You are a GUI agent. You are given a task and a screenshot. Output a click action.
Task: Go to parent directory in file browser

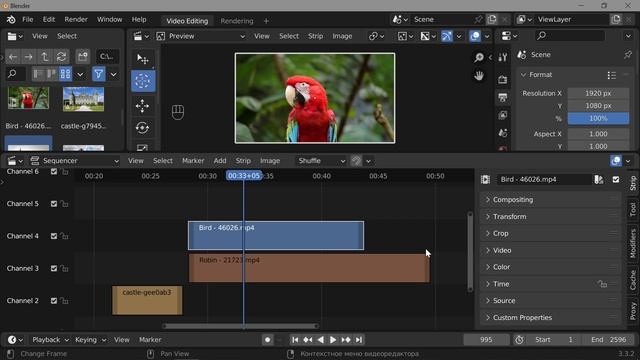click(x=45, y=57)
